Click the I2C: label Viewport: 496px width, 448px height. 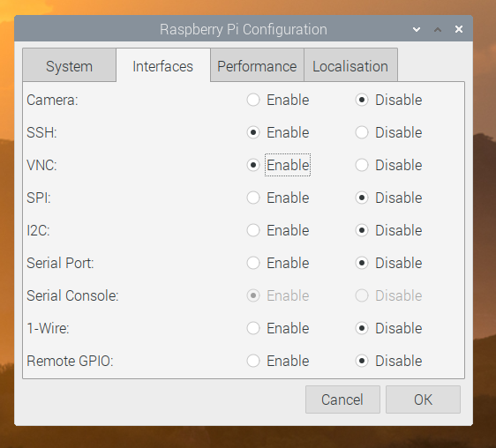click(38, 230)
